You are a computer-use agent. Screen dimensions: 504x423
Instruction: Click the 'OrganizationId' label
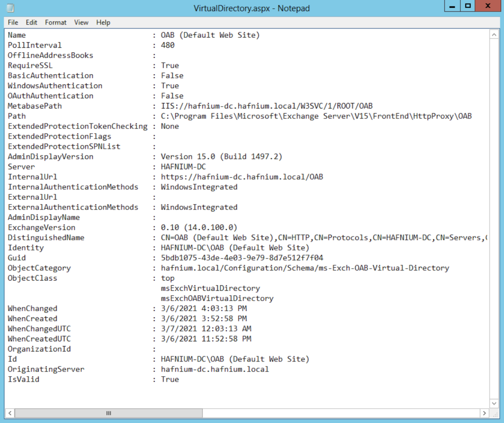pyautogui.click(x=39, y=349)
